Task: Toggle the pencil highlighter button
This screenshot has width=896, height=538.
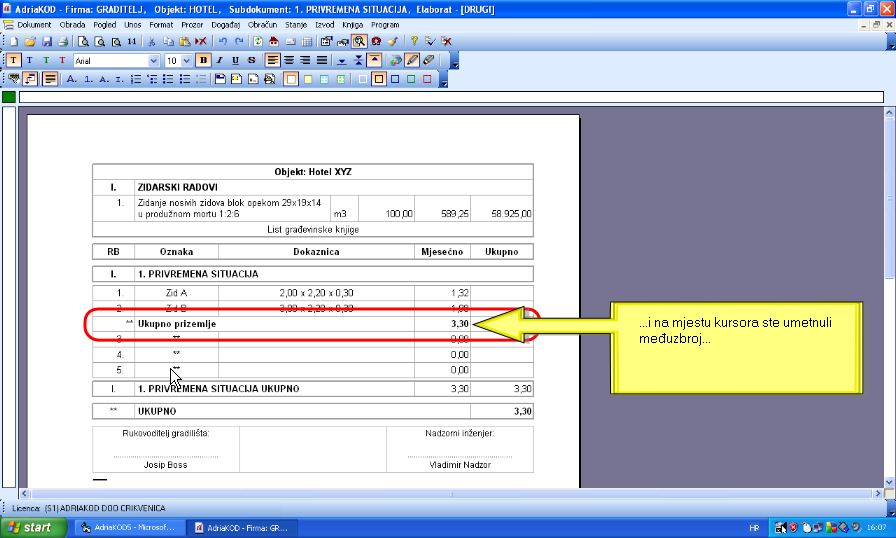Action: click(412, 60)
